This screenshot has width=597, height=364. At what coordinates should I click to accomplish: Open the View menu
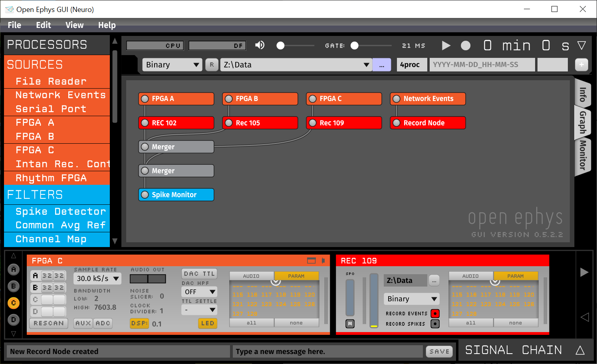[x=74, y=25]
